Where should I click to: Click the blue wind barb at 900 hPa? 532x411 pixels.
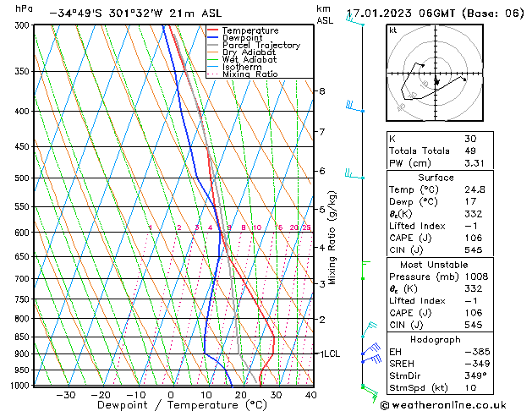(370, 349)
